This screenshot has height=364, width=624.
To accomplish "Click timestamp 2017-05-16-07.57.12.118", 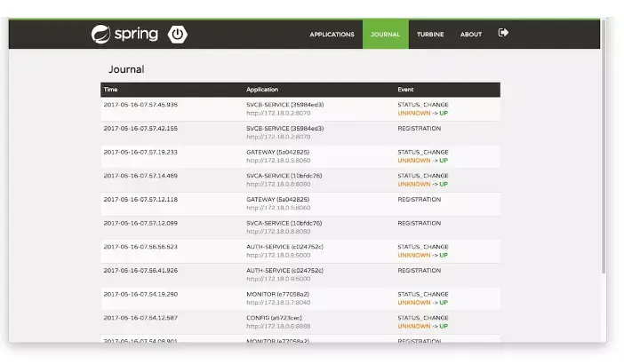I will pos(140,199).
